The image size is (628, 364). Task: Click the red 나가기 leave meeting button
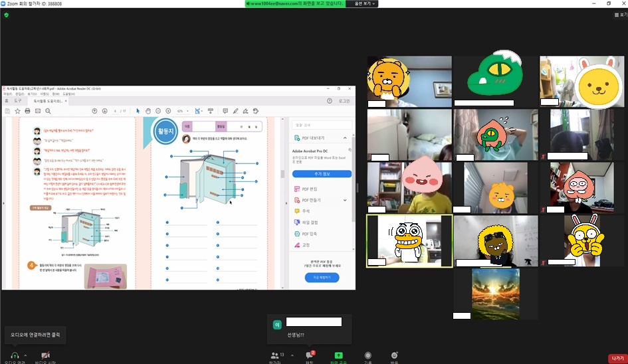(617, 359)
